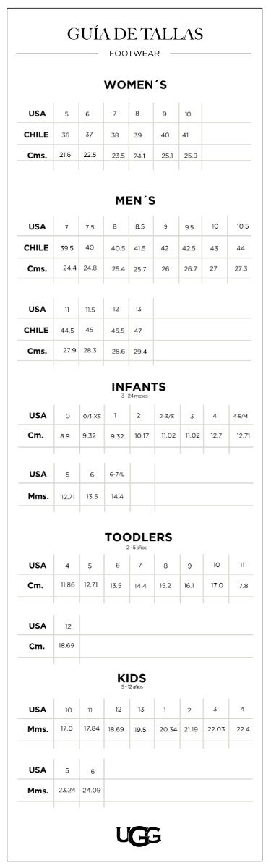The image size is (271, 868).
Task: Click men's USA size 10.5 cell
Action: pos(242,226)
